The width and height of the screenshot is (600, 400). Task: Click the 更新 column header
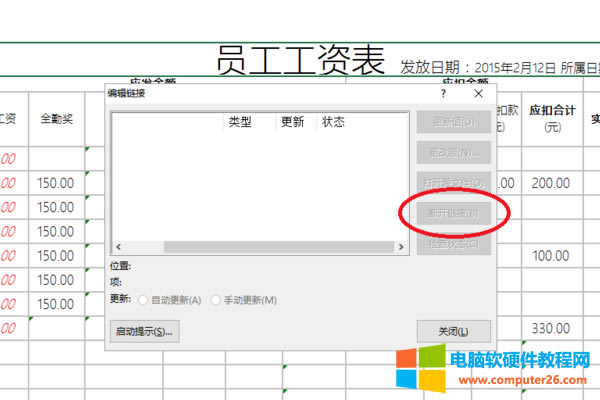click(x=293, y=122)
